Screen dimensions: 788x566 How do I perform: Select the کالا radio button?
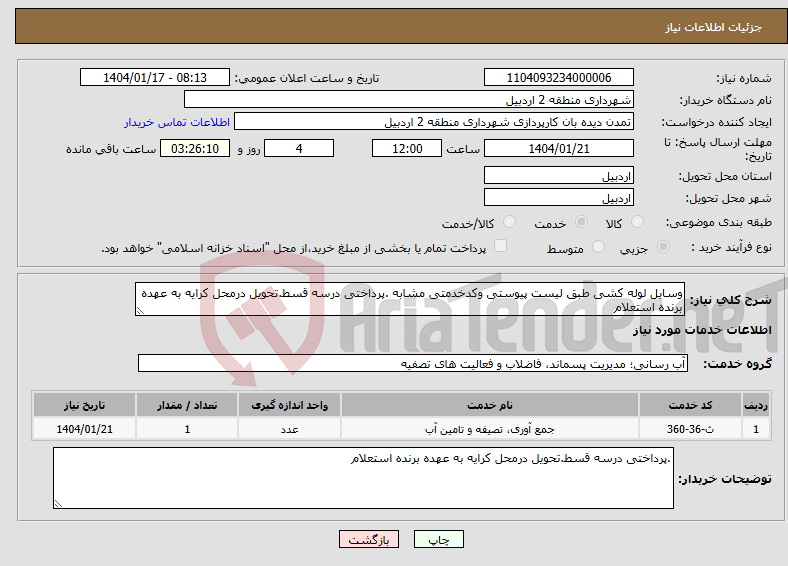(637, 222)
